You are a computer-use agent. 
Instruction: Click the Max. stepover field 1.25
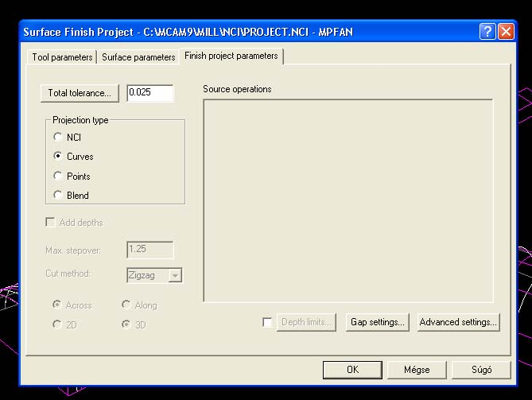click(150, 250)
